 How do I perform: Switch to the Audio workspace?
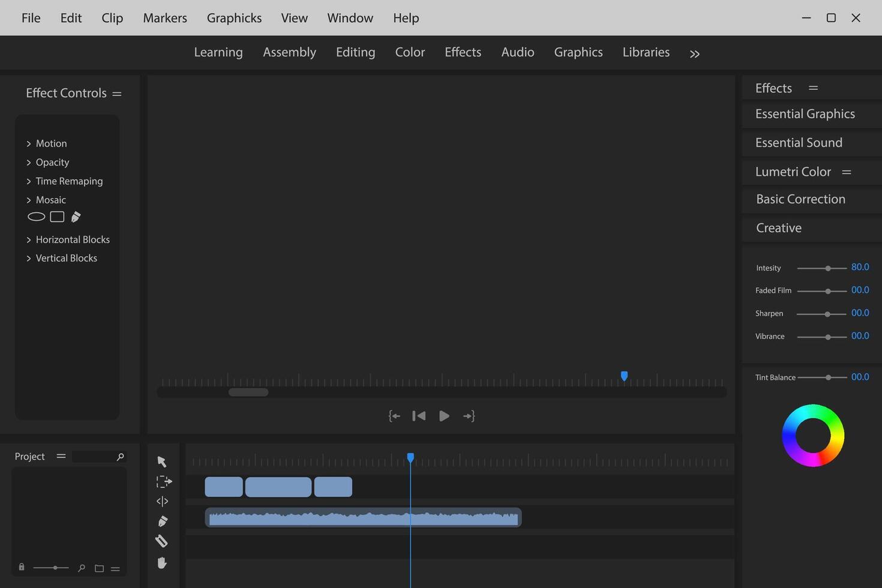pos(518,52)
